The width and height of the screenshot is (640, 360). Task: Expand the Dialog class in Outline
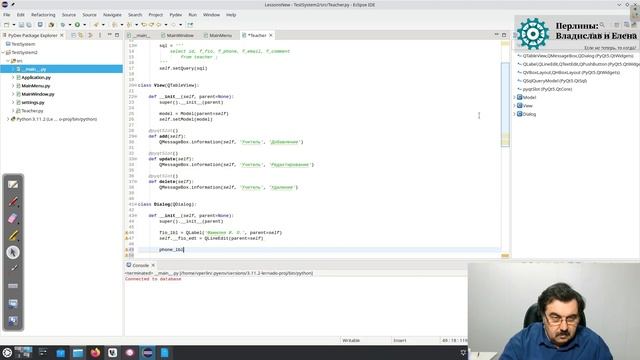[514, 114]
